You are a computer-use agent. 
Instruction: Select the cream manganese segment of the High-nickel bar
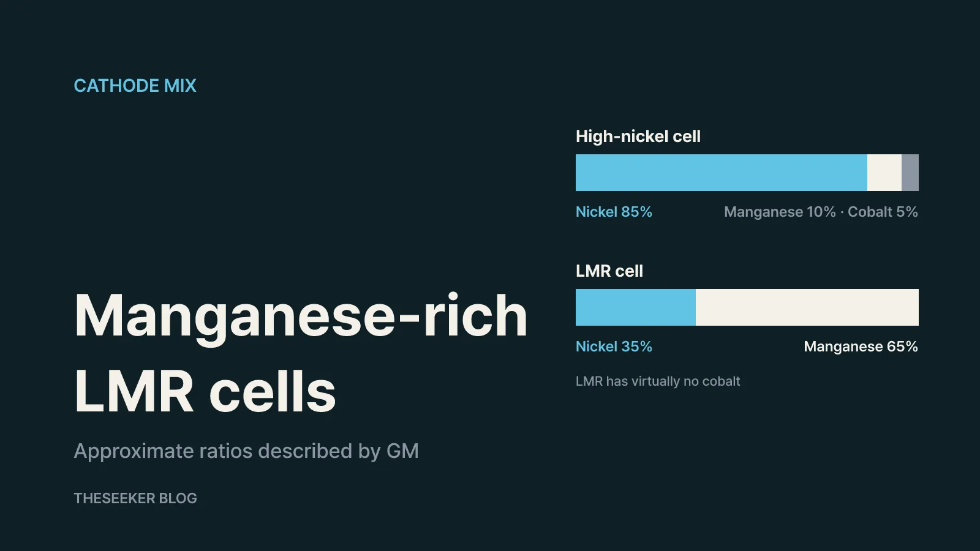pos(884,173)
